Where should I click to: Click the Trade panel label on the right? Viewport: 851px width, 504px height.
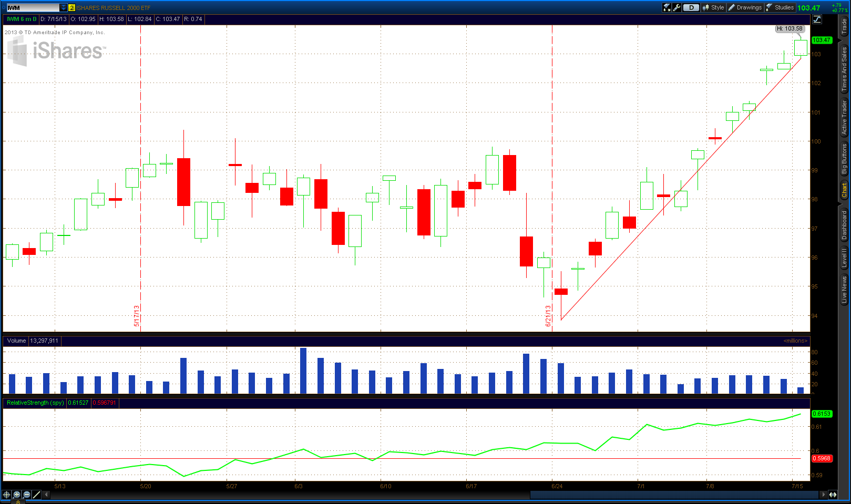pos(843,25)
